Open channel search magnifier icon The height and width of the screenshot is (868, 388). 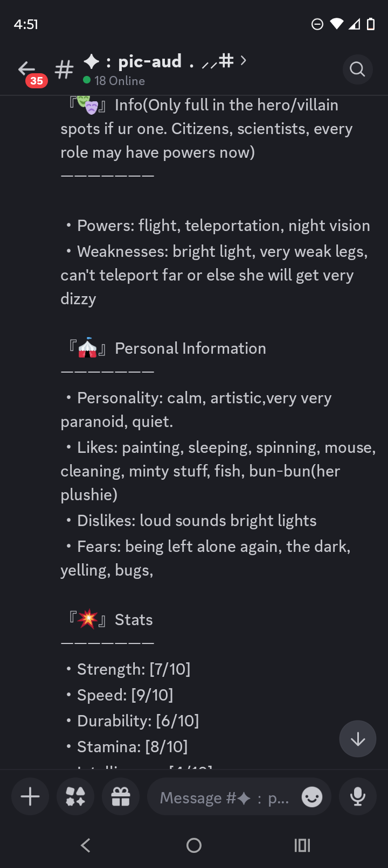(x=357, y=69)
